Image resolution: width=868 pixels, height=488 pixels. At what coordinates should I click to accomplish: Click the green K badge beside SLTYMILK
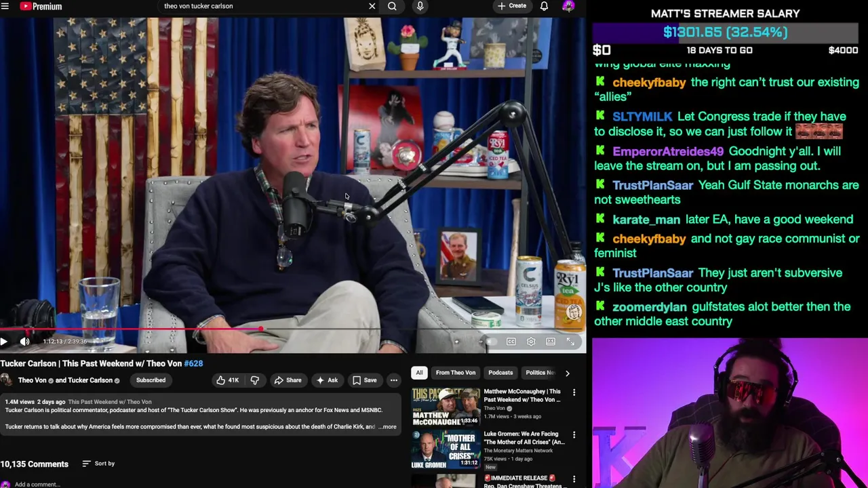(x=600, y=117)
